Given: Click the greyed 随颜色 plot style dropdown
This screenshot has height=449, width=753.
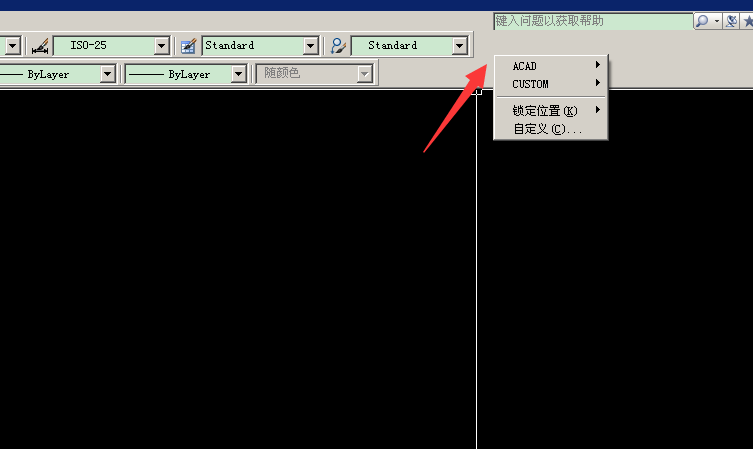Looking at the screenshot, I should (315, 74).
